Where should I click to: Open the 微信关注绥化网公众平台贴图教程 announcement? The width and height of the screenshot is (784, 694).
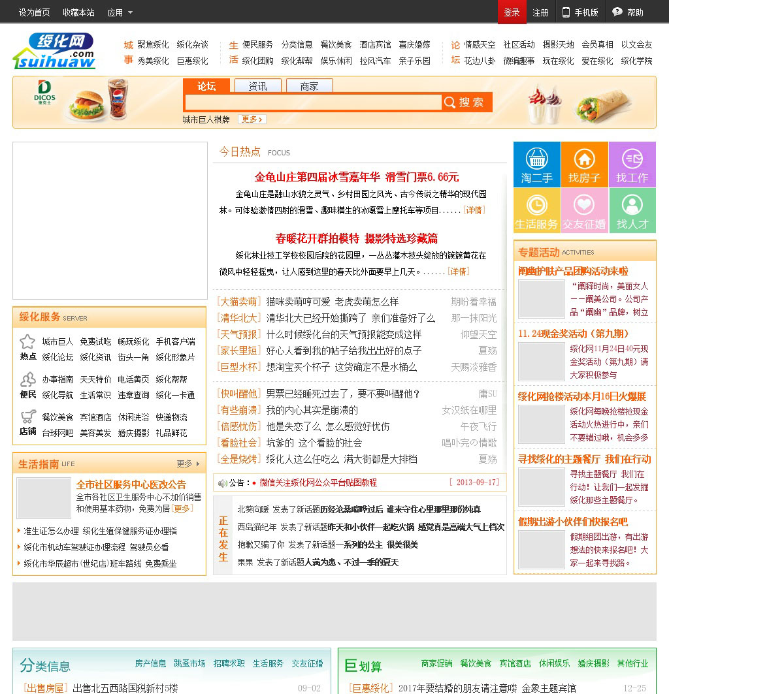[318, 482]
